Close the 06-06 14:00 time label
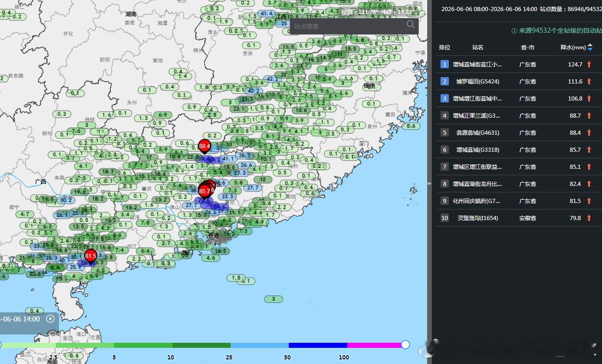Screen dimensions: 602x364 click(50, 319)
